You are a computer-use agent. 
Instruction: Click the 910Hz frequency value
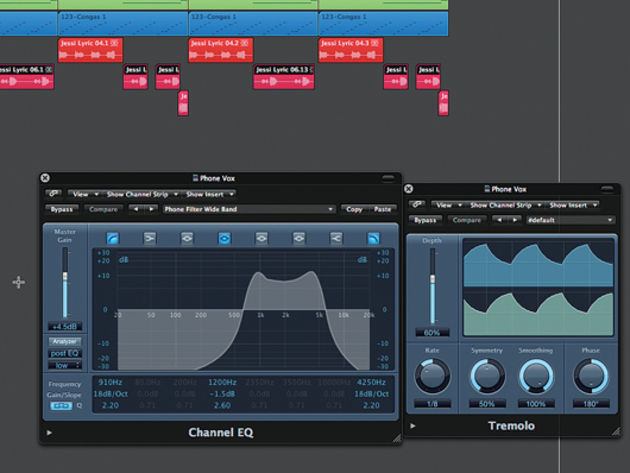tap(110, 382)
